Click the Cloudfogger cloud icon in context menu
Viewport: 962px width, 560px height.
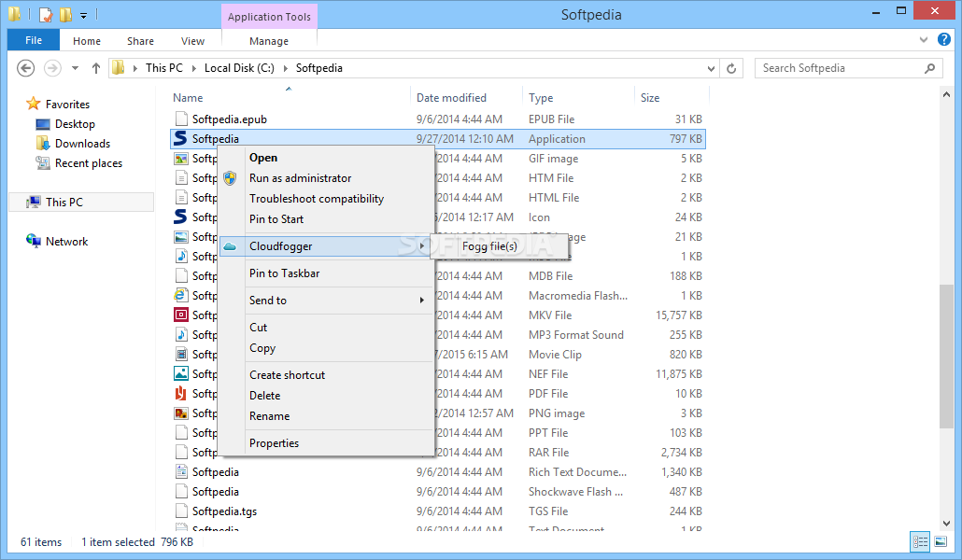[230, 246]
